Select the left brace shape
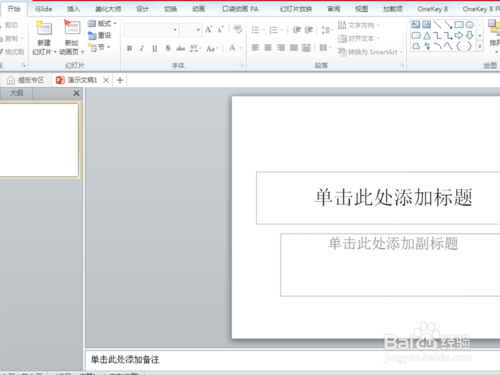500x375 pixels. pos(459,46)
